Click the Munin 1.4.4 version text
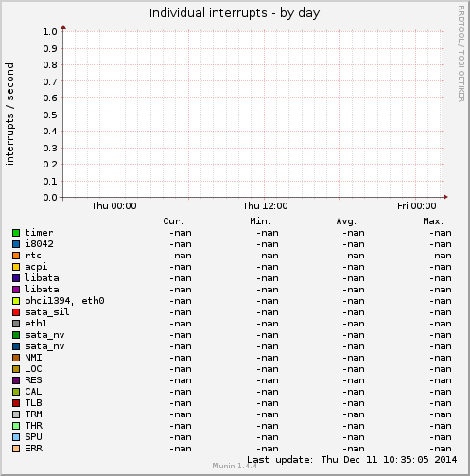Image resolution: width=470 pixels, height=476 pixels. click(235, 466)
